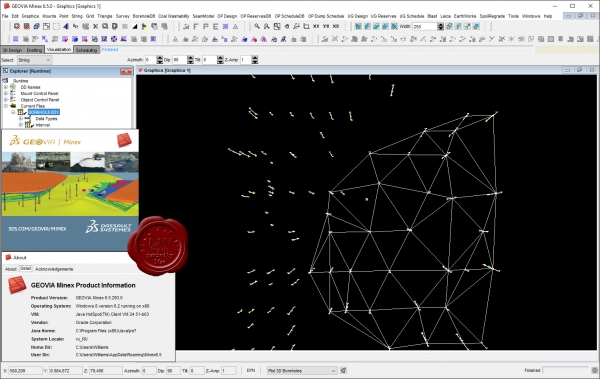The width and height of the screenshot is (600, 379).
Task: Click the 3DS.COM/GEOVIA/MINEX link on splash
Action: (x=38, y=229)
